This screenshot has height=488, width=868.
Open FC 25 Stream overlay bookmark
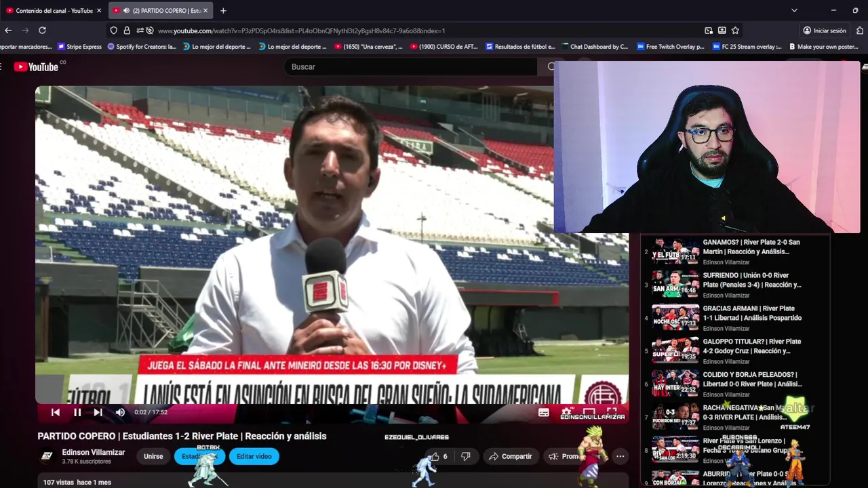745,47
